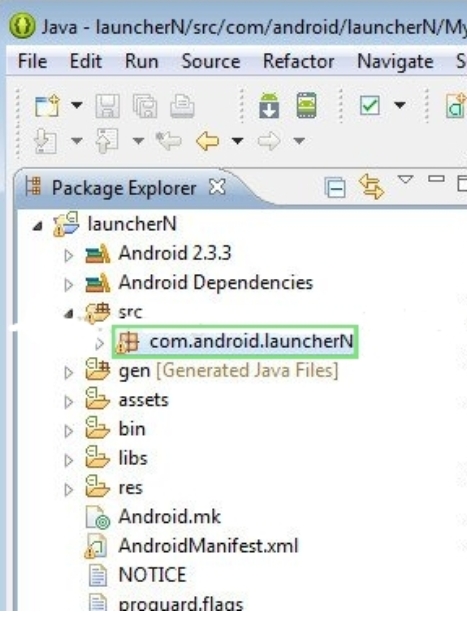Select the com.android.launcherN package
The image size is (467, 617).
(235, 341)
